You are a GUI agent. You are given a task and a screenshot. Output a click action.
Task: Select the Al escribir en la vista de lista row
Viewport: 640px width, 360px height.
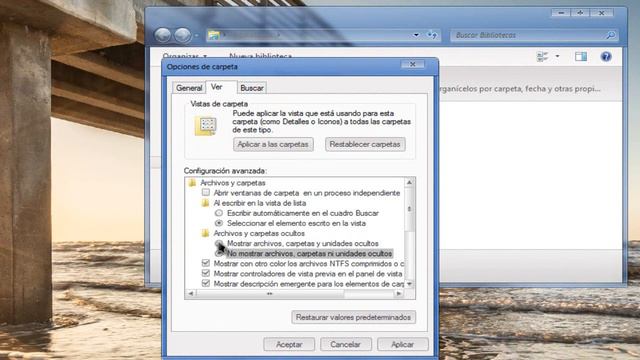click(x=260, y=203)
